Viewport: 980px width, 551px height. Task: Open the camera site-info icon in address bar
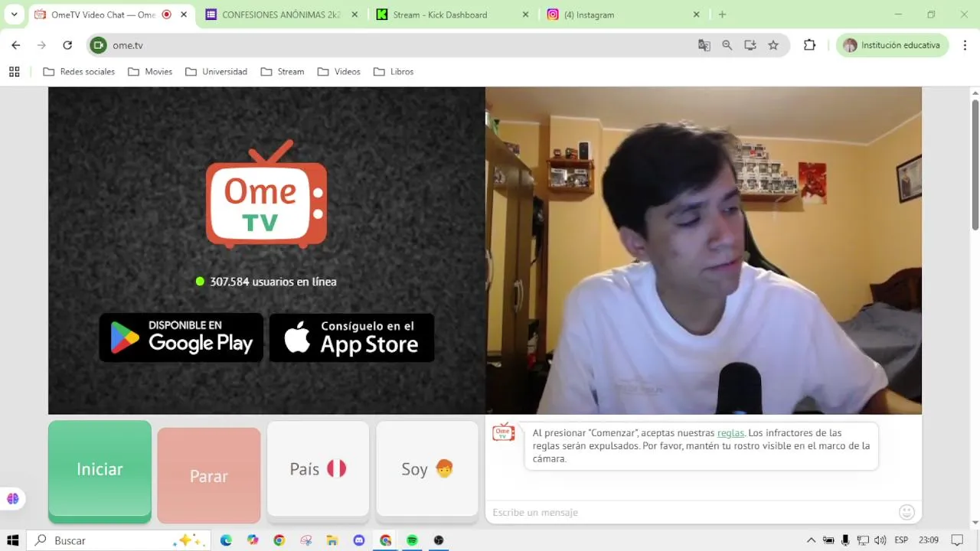[x=98, y=45]
